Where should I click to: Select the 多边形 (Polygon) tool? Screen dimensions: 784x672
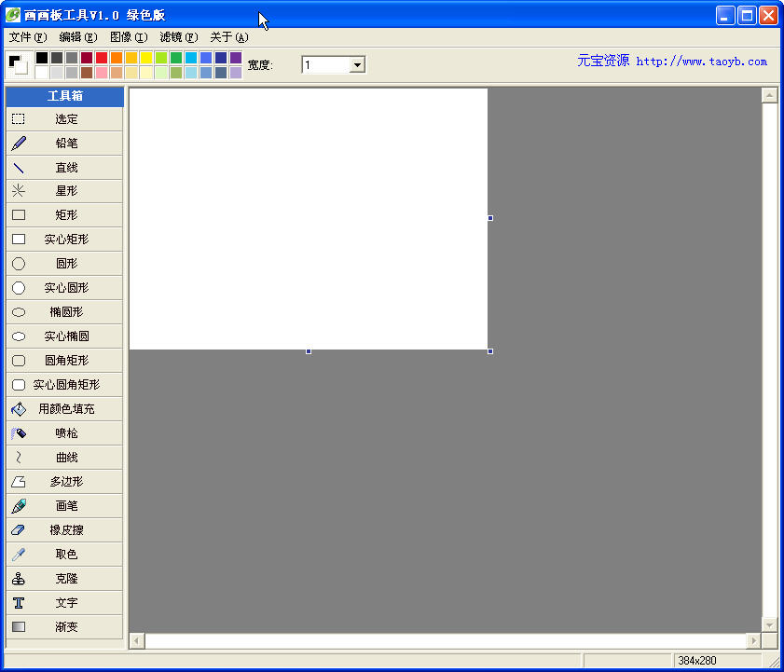[63, 481]
